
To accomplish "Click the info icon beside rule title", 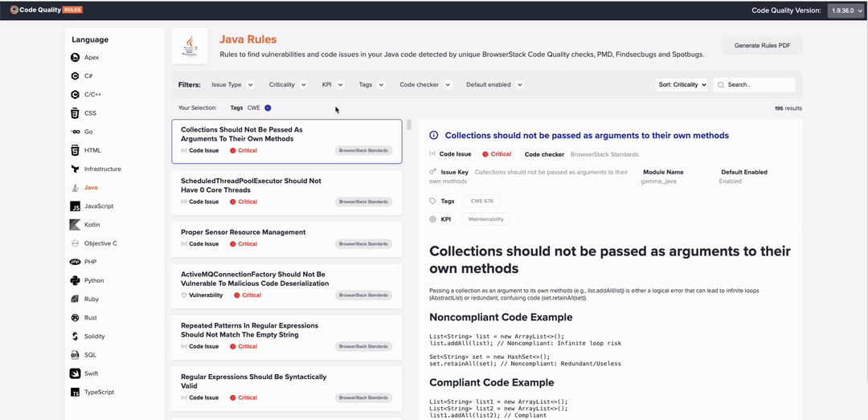I will click(434, 135).
